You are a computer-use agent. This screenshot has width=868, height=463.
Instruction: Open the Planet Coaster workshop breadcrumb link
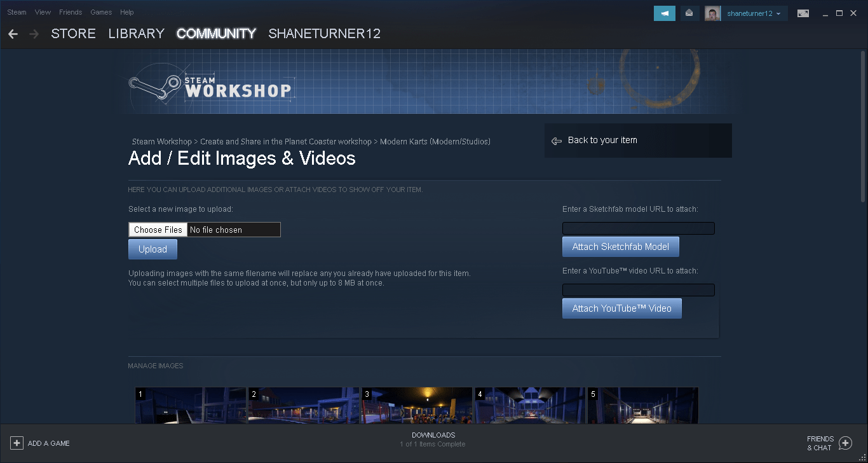[285, 141]
